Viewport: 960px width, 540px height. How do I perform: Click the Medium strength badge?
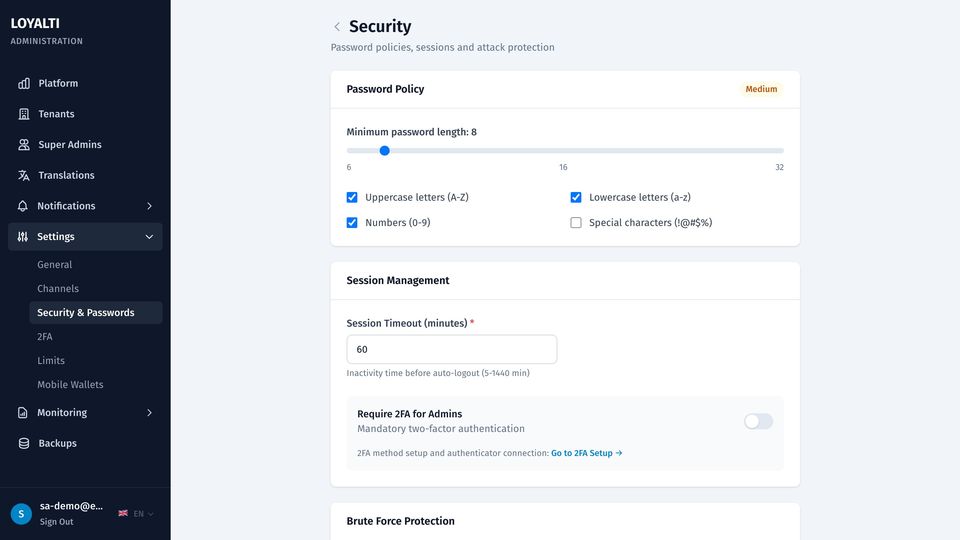coord(761,89)
